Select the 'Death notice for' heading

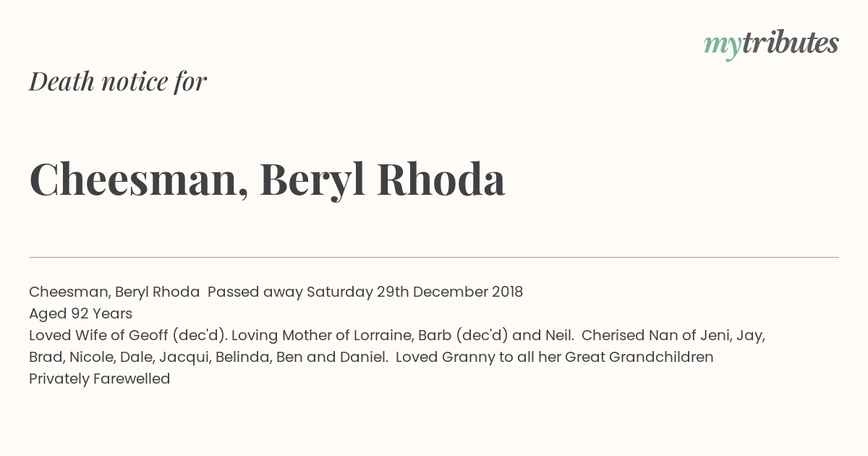(x=118, y=81)
